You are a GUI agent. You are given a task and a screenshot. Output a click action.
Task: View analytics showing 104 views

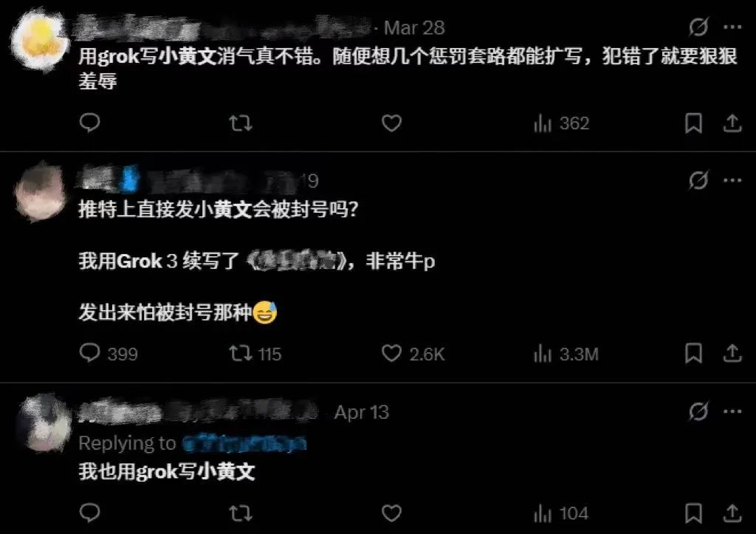[561, 513]
